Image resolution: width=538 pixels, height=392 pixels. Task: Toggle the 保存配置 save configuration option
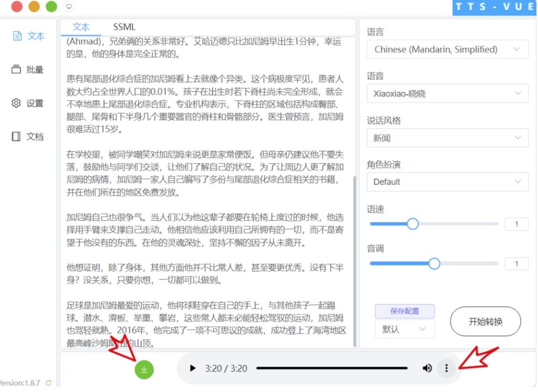[x=404, y=311]
